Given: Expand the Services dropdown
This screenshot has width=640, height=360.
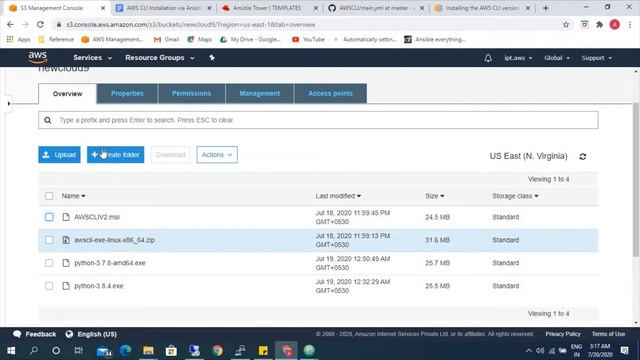Looking at the screenshot, I should pos(92,58).
